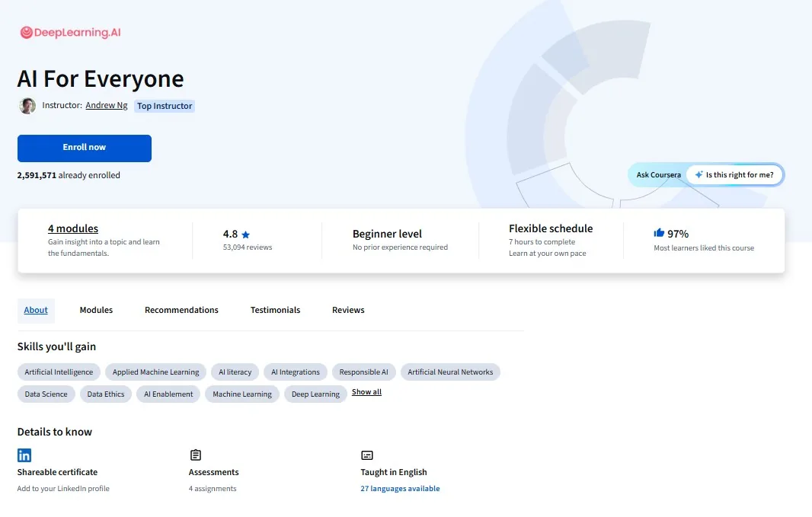Click the 4 modules link
812x517 pixels.
(x=73, y=228)
